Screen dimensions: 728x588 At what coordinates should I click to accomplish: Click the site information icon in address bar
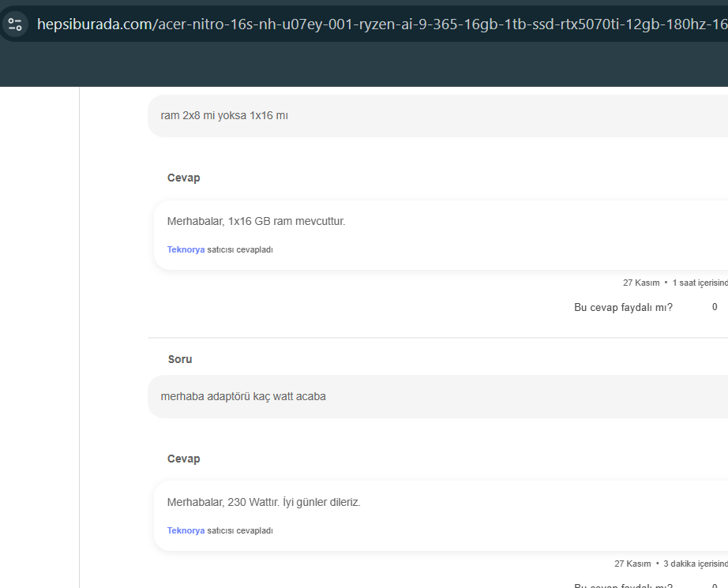pos(15,24)
